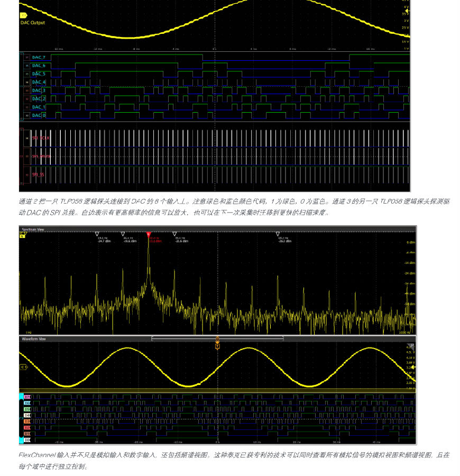Select the DAC Output waveform label
The width and height of the screenshot is (460, 476).
pos(33,22)
